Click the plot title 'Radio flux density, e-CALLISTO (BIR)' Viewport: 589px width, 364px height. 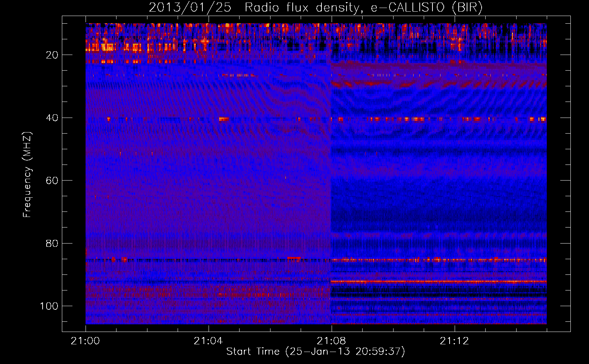[x=363, y=8]
